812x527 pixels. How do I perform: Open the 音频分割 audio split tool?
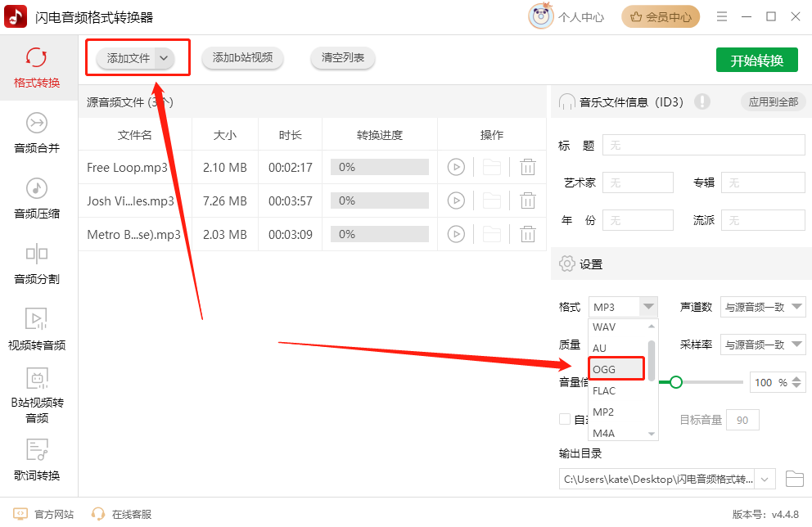pyautogui.click(x=37, y=264)
